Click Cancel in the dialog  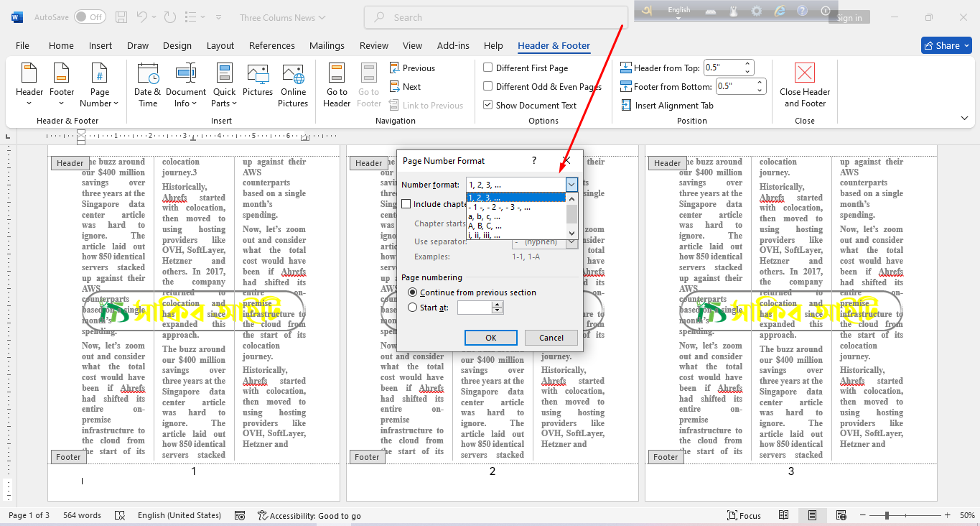click(551, 338)
